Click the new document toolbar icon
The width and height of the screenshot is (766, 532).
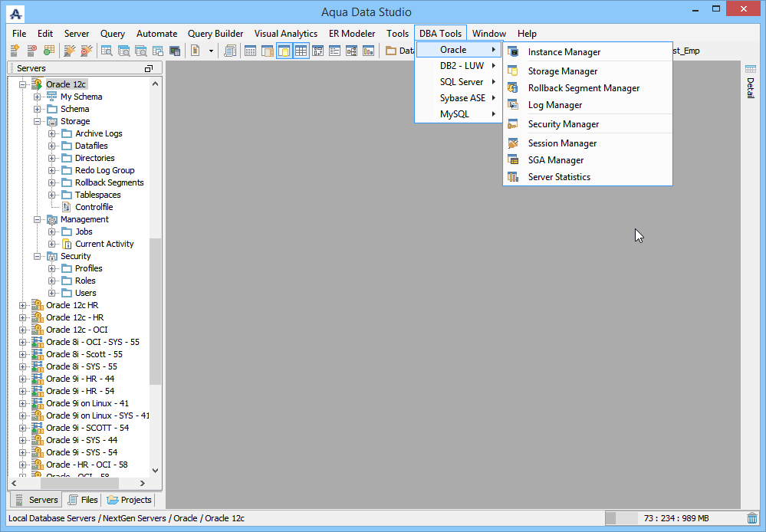(x=196, y=51)
